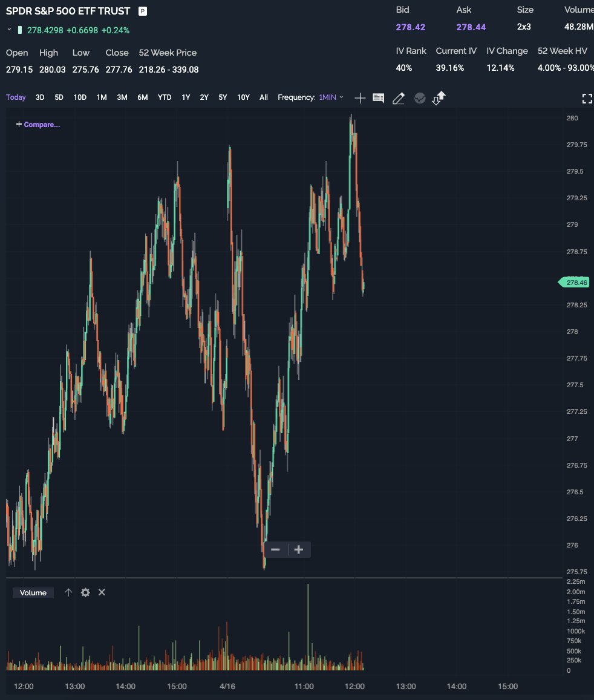Viewport: 594px width, 700px height.
Task: Open the Frequency 1MIN dropdown
Action: pyautogui.click(x=331, y=97)
